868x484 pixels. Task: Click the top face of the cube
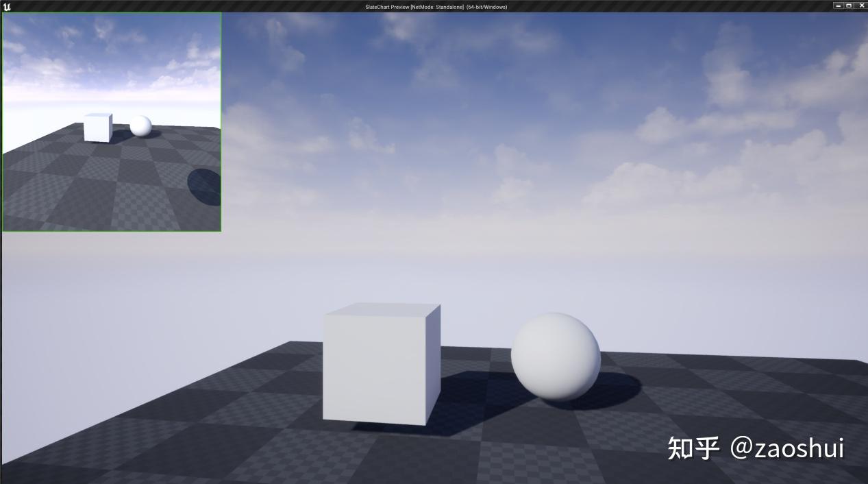(x=382, y=311)
